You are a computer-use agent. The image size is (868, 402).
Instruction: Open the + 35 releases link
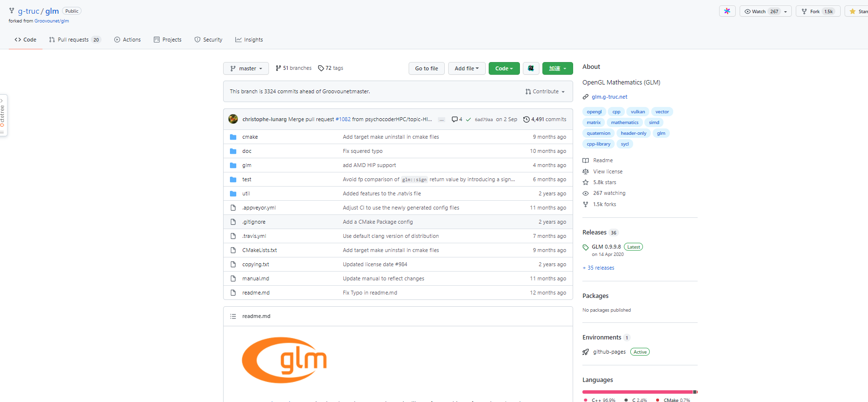coord(599,268)
